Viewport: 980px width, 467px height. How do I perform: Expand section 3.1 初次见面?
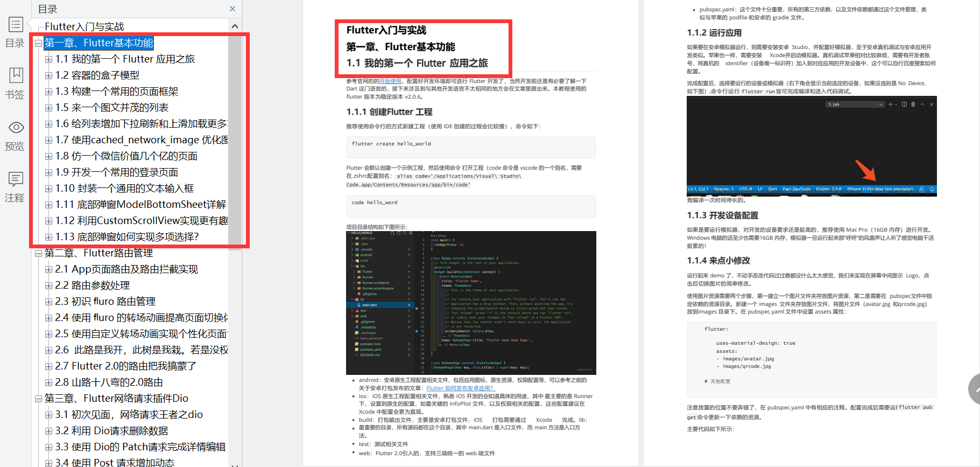pos(48,415)
